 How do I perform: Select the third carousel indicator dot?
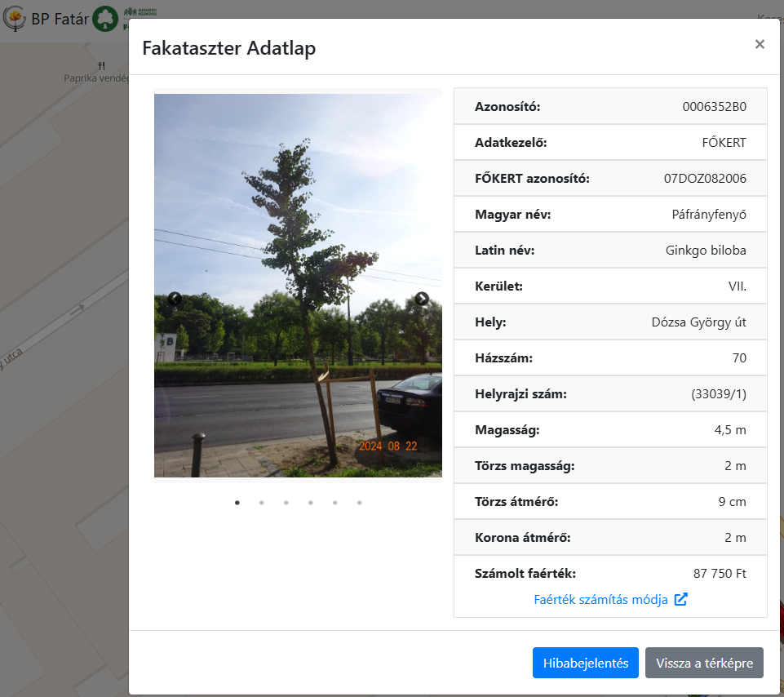click(x=286, y=503)
